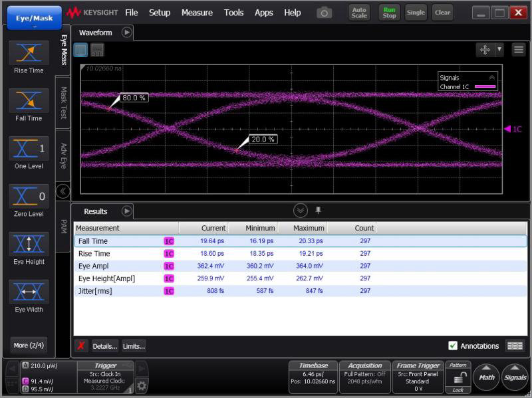Add the One Level measurement
532x398 pixels.
(x=29, y=149)
